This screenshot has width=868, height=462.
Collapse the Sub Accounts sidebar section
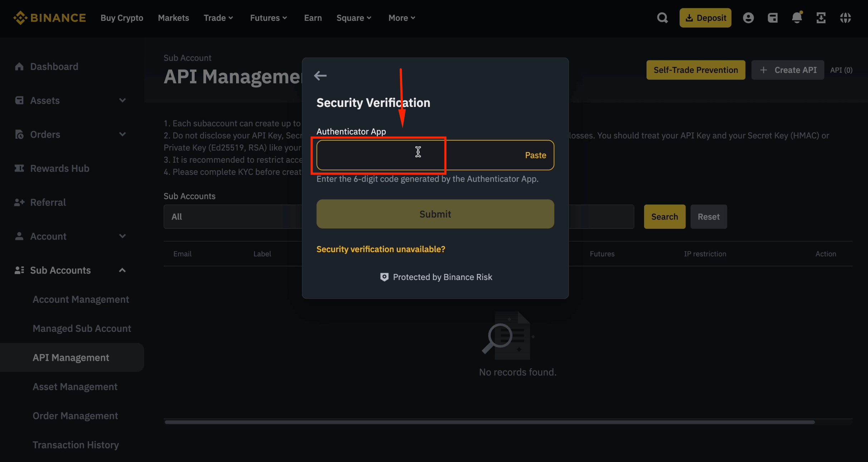click(x=122, y=270)
